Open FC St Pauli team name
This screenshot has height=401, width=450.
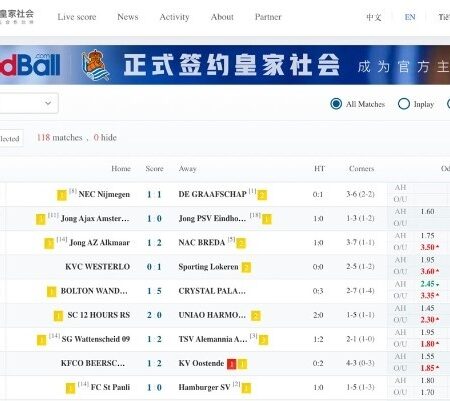click(110, 387)
